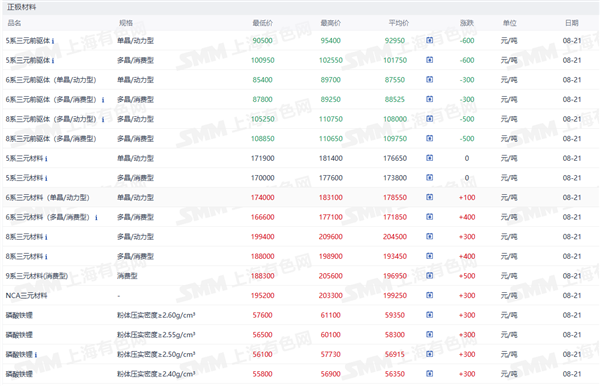The height and width of the screenshot is (386, 600).
Task: Open the blue icon after average price 56915
Action: 429,354
